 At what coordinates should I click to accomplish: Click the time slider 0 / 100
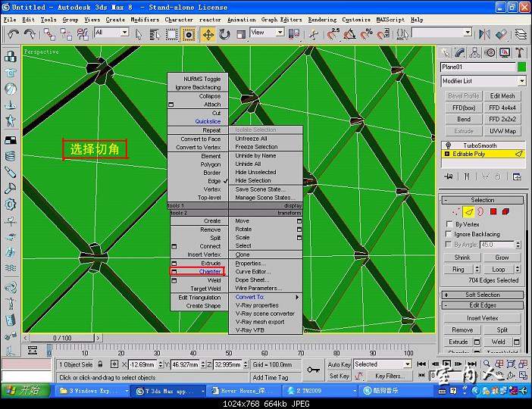click(62, 338)
